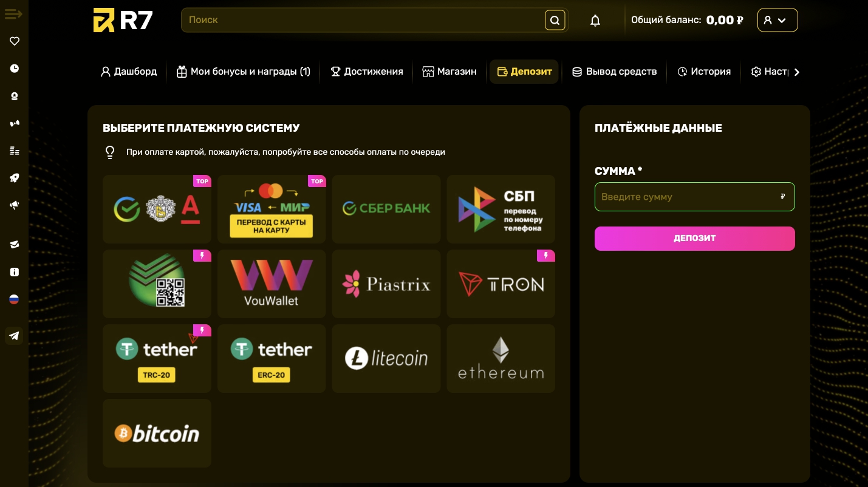Choose СБЕР БАНК payment method
Viewport: 868px width, 487px height.
(x=386, y=209)
